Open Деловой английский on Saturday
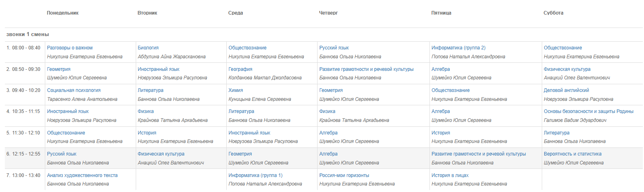 [x=566, y=90]
